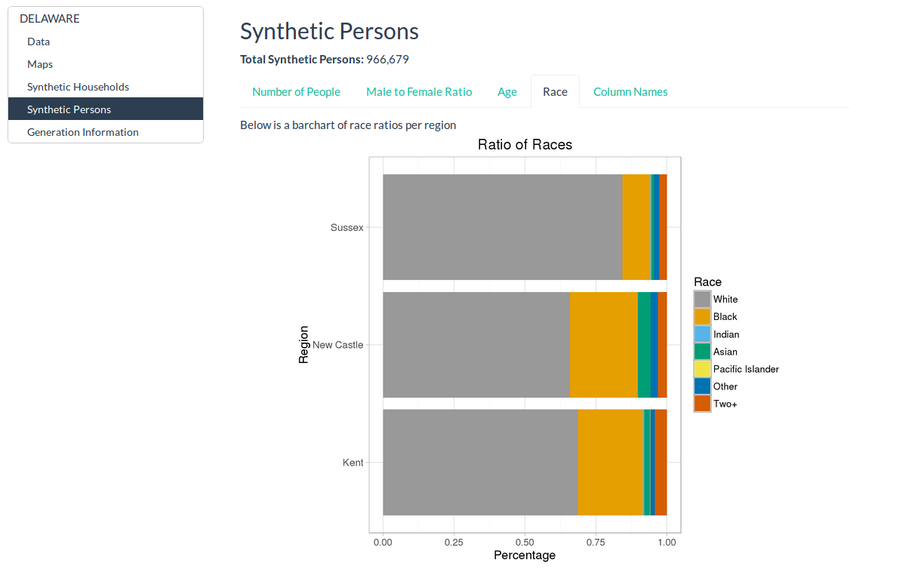Click the Two+ legend color swatch

point(702,404)
